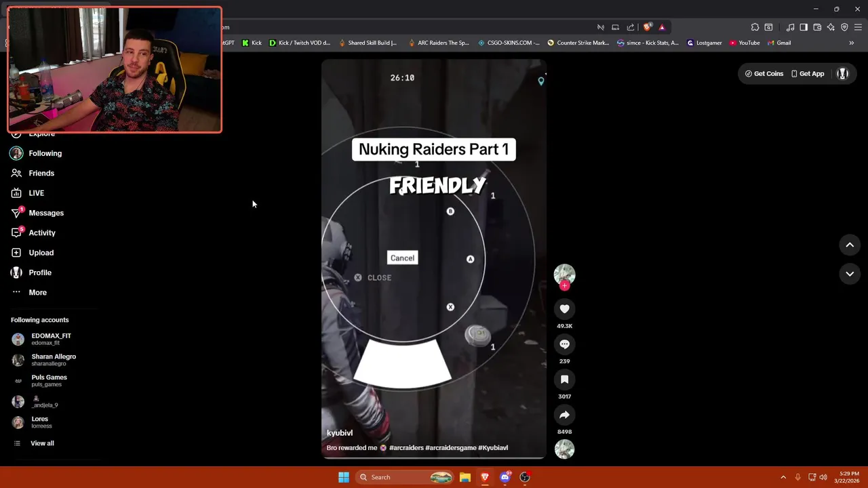Click the #Kyubiavl hashtag
Viewport: 868px width, 488px height.
click(x=493, y=448)
